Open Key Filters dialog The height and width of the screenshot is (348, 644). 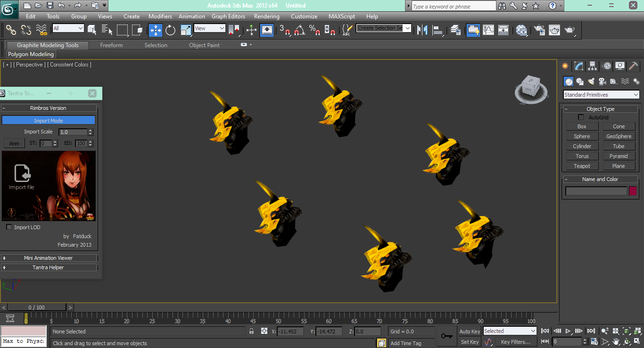point(515,342)
